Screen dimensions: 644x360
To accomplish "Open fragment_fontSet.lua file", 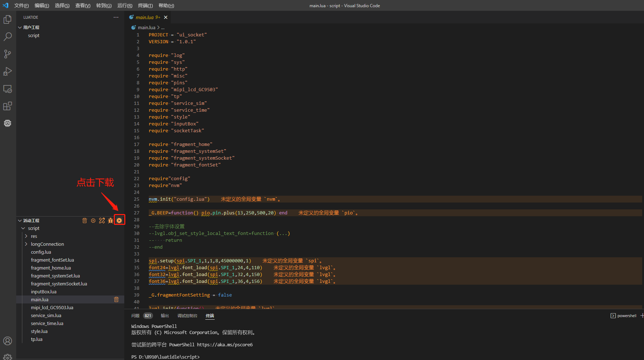I will coord(53,260).
